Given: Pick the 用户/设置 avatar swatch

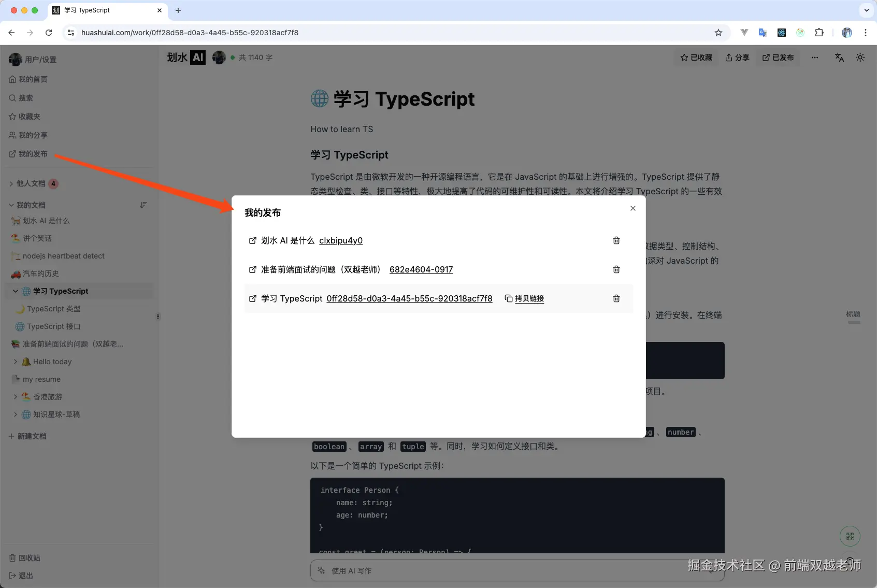Looking at the screenshot, I should pos(16,59).
